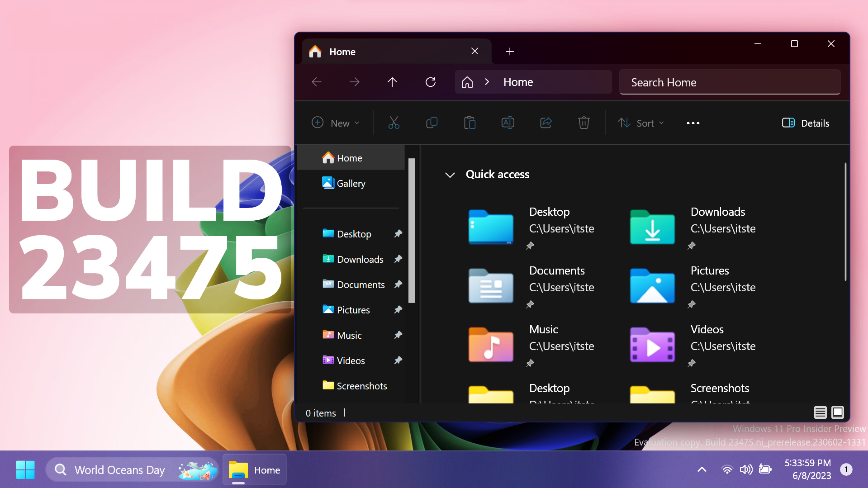This screenshot has width=868, height=488.
Task: Switch to large icons view from the status bar
Action: tap(837, 412)
